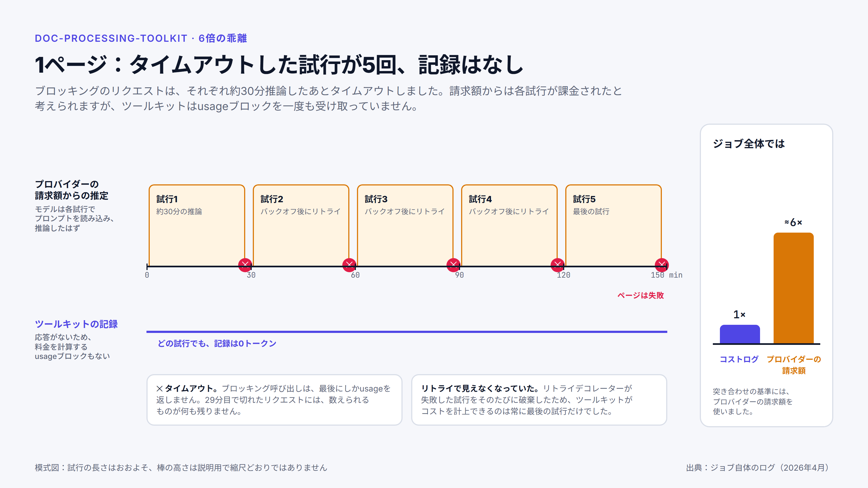The image size is (868, 488).
Task: Select the 試行1 attempt box
Action: click(x=197, y=225)
